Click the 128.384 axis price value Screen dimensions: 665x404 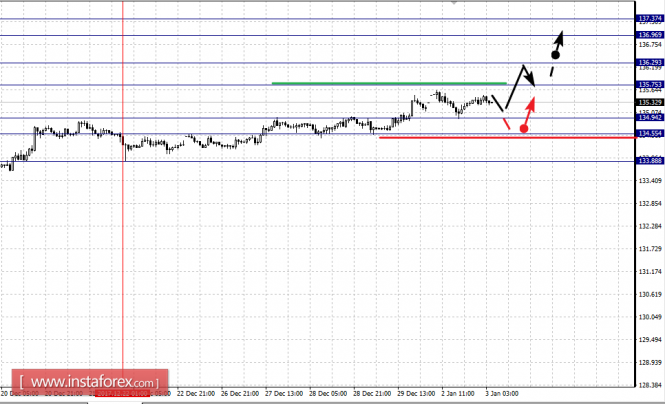point(650,385)
